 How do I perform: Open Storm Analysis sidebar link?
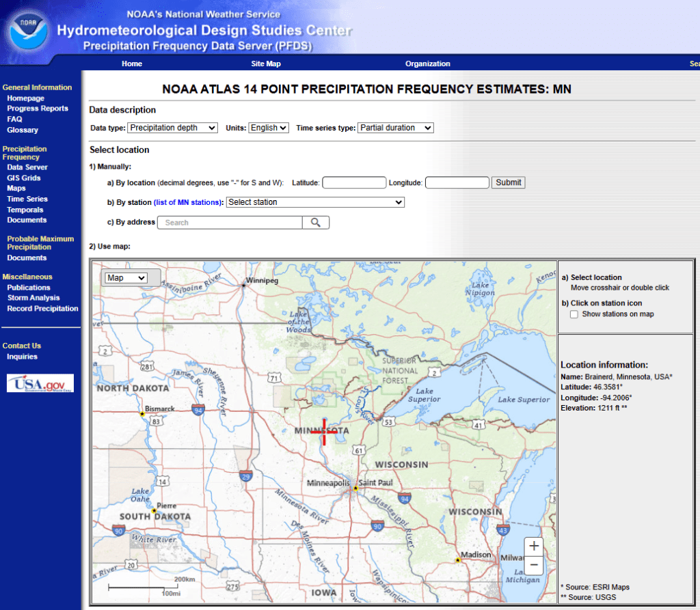tap(33, 298)
